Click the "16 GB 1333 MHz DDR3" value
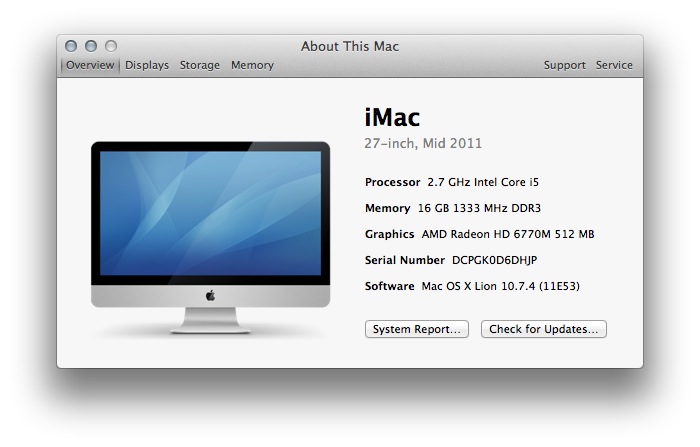 tap(479, 208)
